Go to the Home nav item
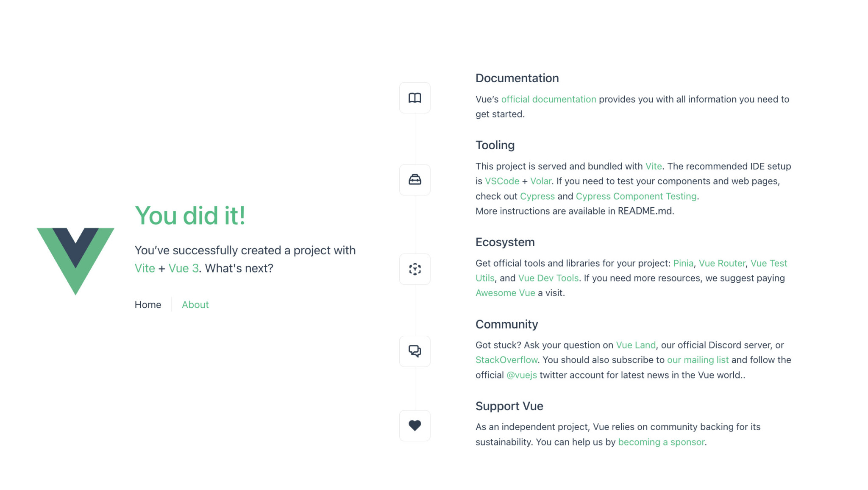This screenshot has height=490, width=868. (x=148, y=305)
